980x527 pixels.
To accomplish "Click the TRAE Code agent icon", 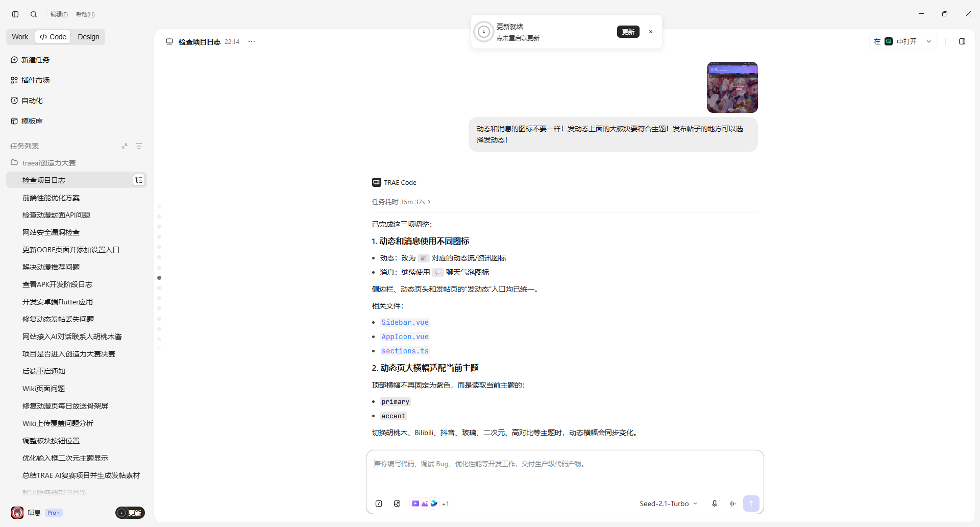I will 377,182.
